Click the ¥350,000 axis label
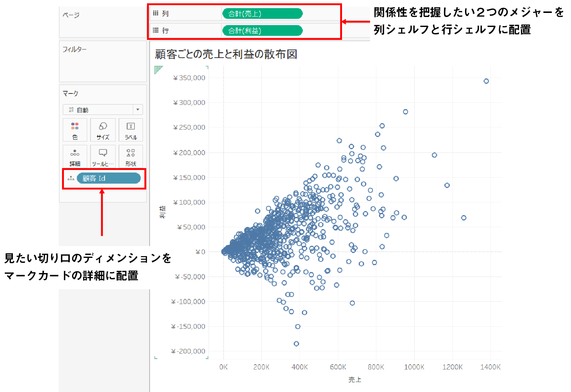 click(x=189, y=78)
